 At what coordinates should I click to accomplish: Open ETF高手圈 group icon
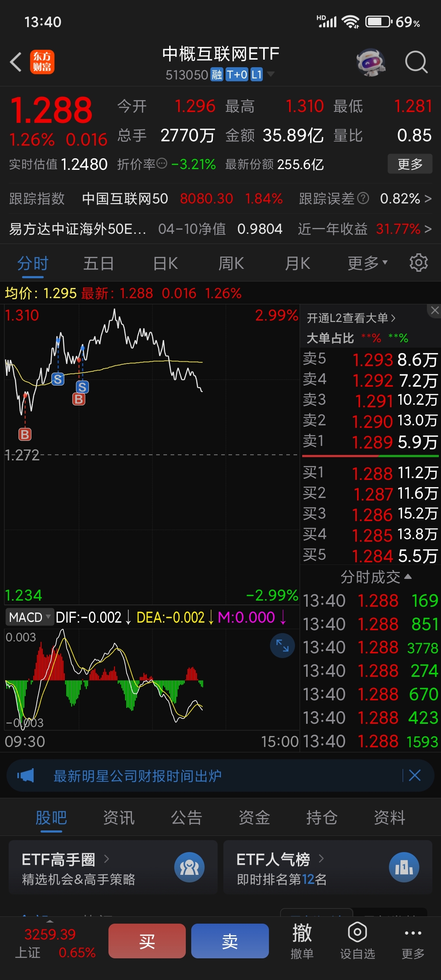pyautogui.click(x=189, y=867)
